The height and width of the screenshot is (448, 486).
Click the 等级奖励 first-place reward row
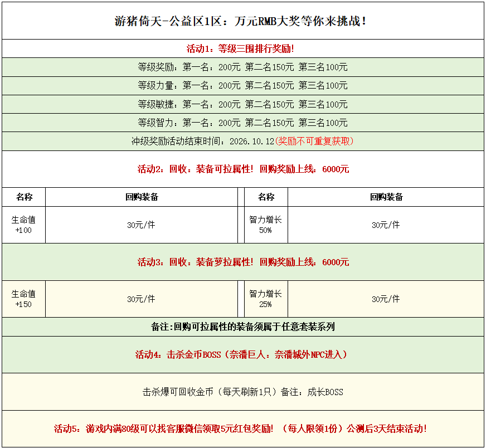(243, 67)
